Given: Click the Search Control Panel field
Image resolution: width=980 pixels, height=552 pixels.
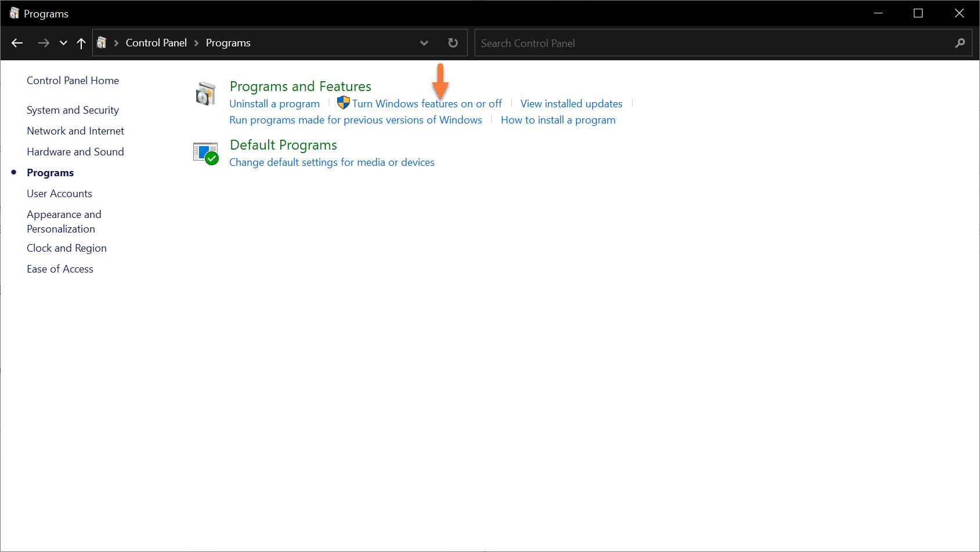Looking at the screenshot, I should (x=714, y=43).
